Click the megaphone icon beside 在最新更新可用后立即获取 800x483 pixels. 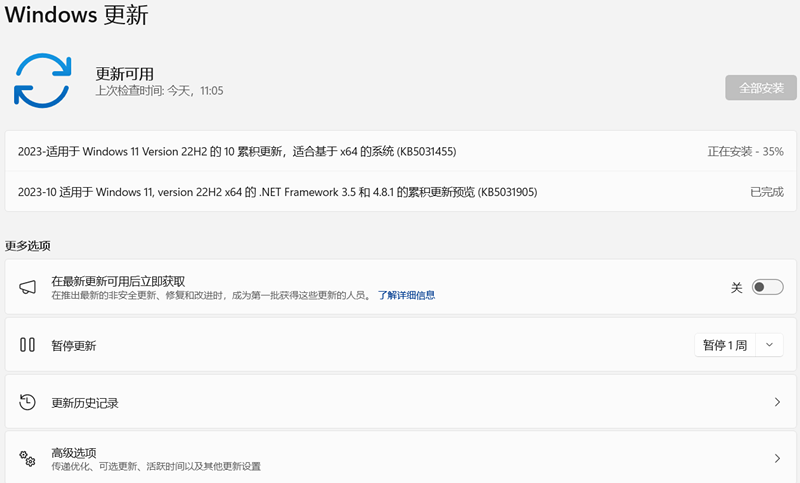pos(28,287)
